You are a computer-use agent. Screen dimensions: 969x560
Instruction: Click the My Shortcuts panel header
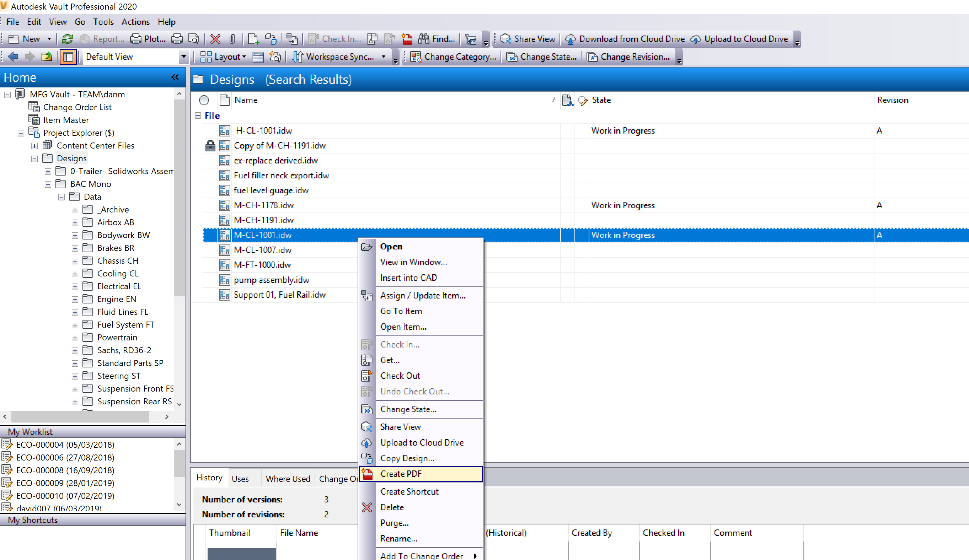93,520
